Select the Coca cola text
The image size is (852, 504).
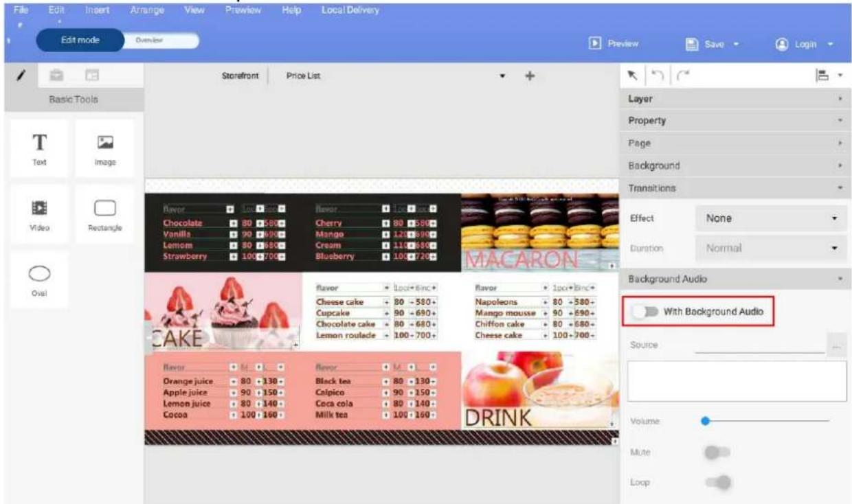[x=334, y=403]
